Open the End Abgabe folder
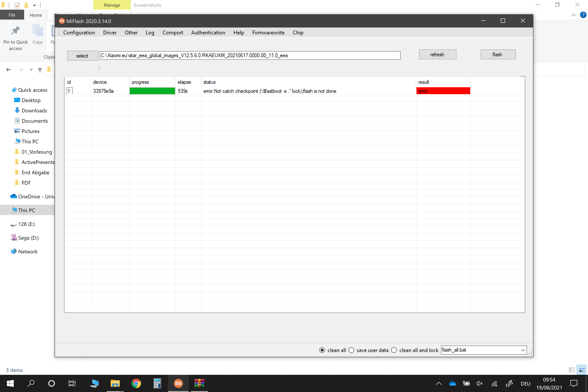The image size is (588, 392). click(35, 173)
